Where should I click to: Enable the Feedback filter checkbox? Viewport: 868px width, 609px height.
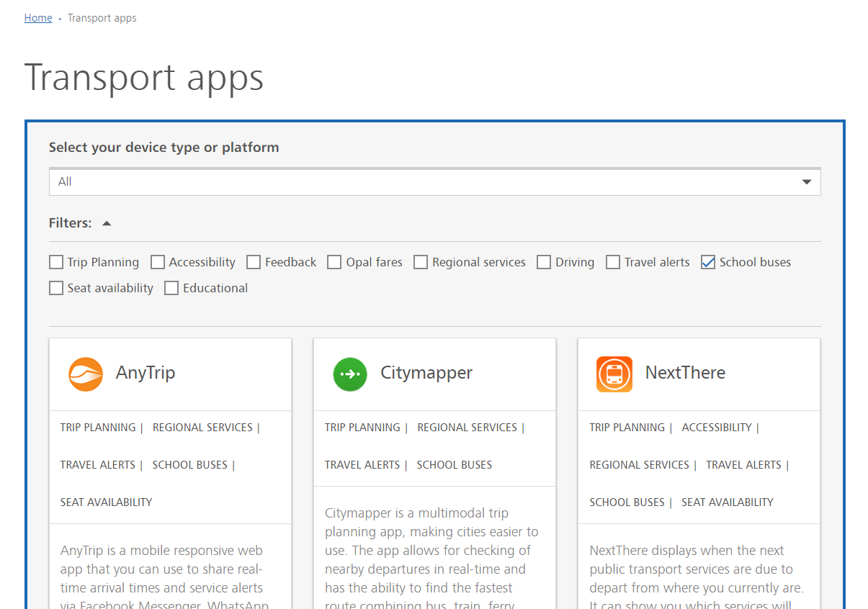254,262
